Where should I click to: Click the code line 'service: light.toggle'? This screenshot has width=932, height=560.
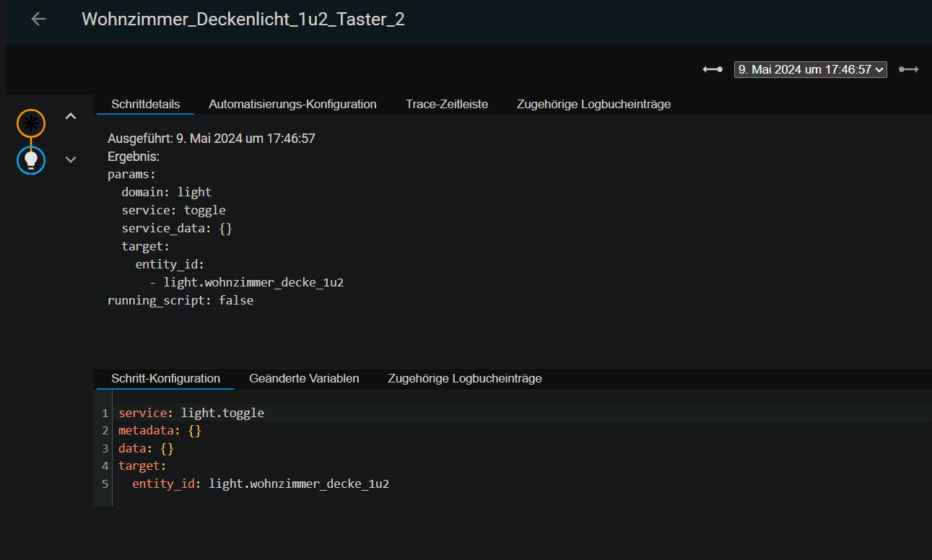coord(191,414)
